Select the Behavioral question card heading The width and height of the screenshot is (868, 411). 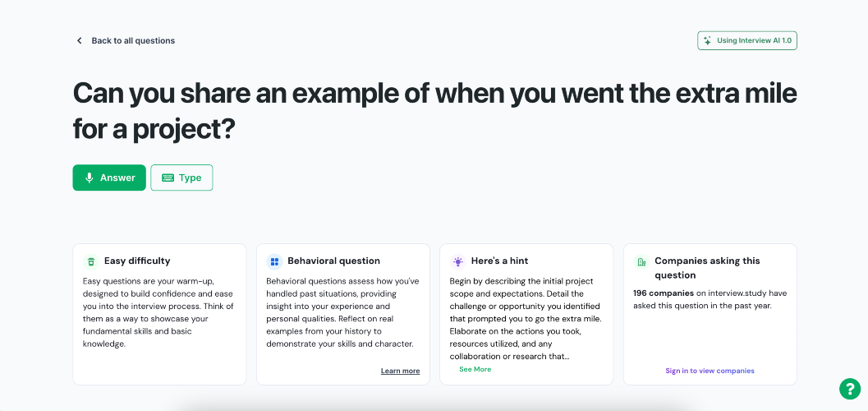[x=333, y=261]
